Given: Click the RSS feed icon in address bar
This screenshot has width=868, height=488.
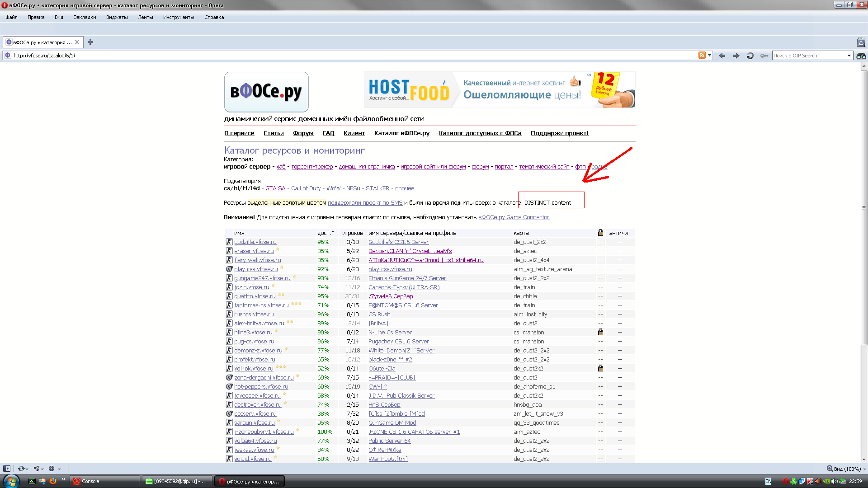Looking at the screenshot, I should click(x=702, y=56).
